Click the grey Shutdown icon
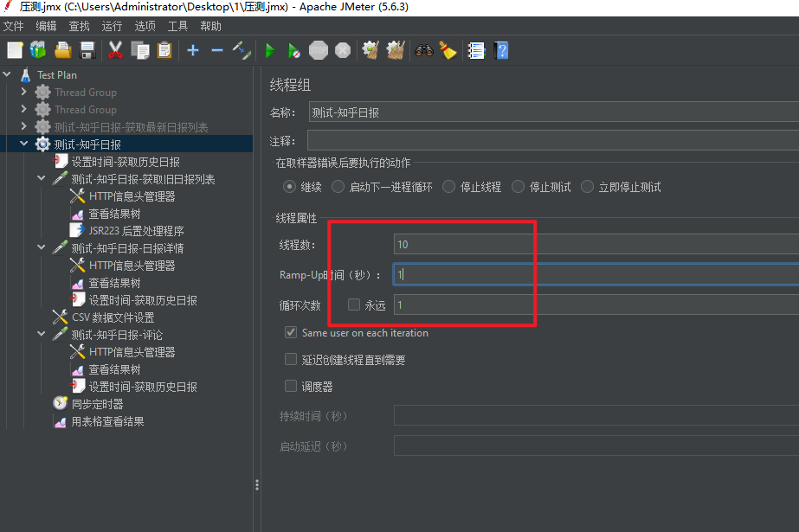Image resolution: width=799 pixels, height=532 pixels. tap(343, 50)
